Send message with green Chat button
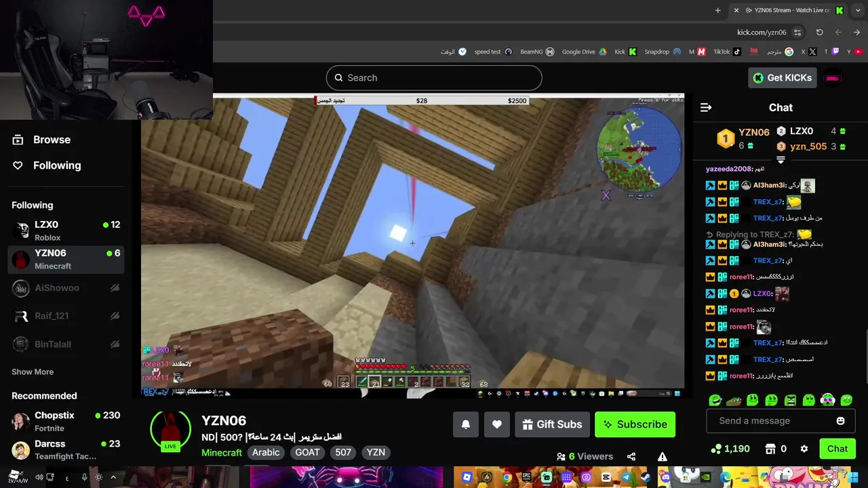The width and height of the screenshot is (868, 488). (837, 449)
